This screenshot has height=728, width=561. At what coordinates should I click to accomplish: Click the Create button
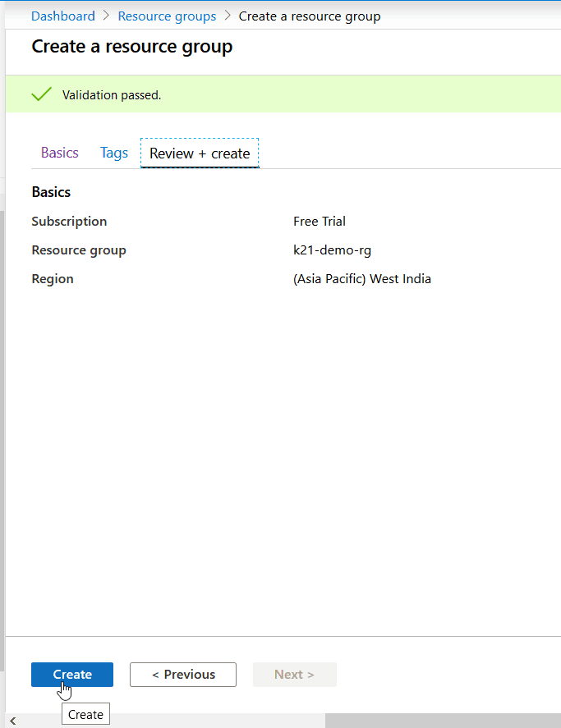point(72,675)
